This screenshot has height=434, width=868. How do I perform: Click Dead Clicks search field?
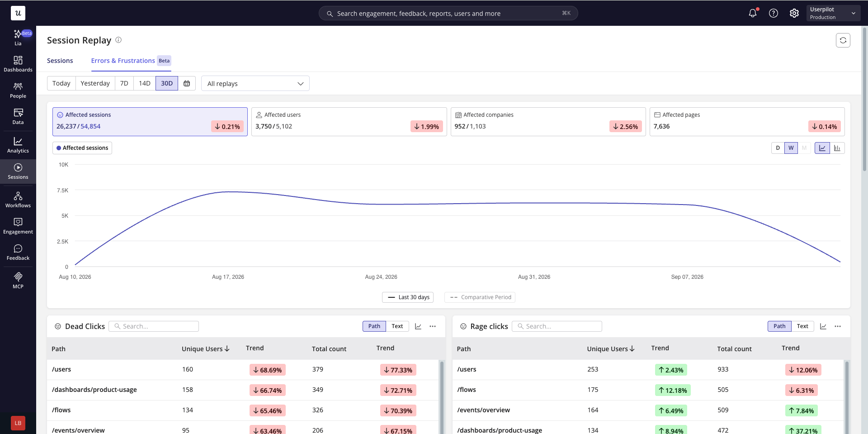coord(154,326)
